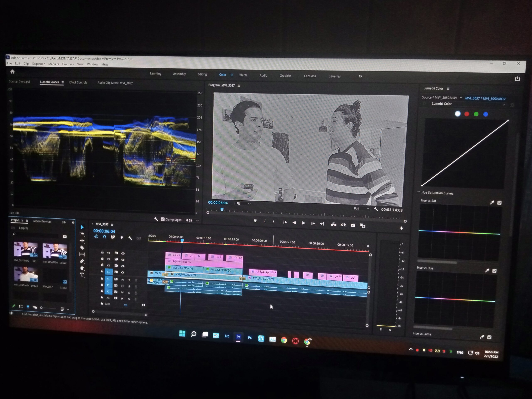Select the Hand tool
Image resolution: width=532 pixels, height=399 pixels.
tap(82, 268)
